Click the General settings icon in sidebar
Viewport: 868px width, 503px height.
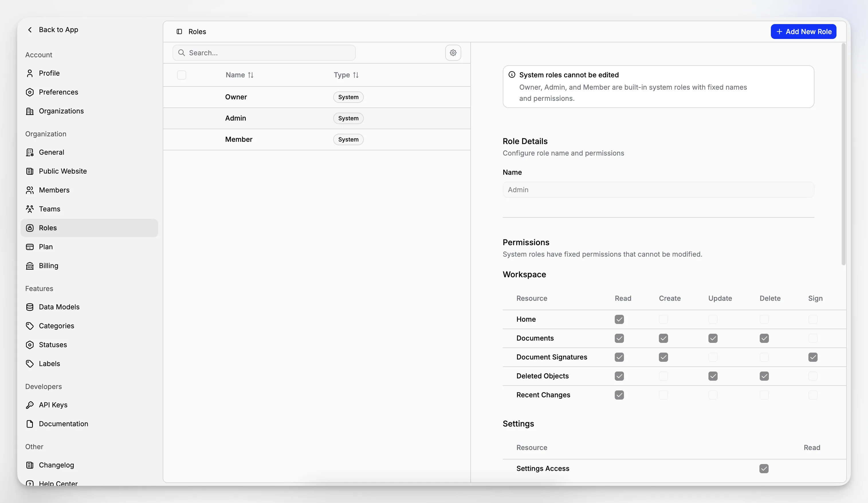(30, 152)
